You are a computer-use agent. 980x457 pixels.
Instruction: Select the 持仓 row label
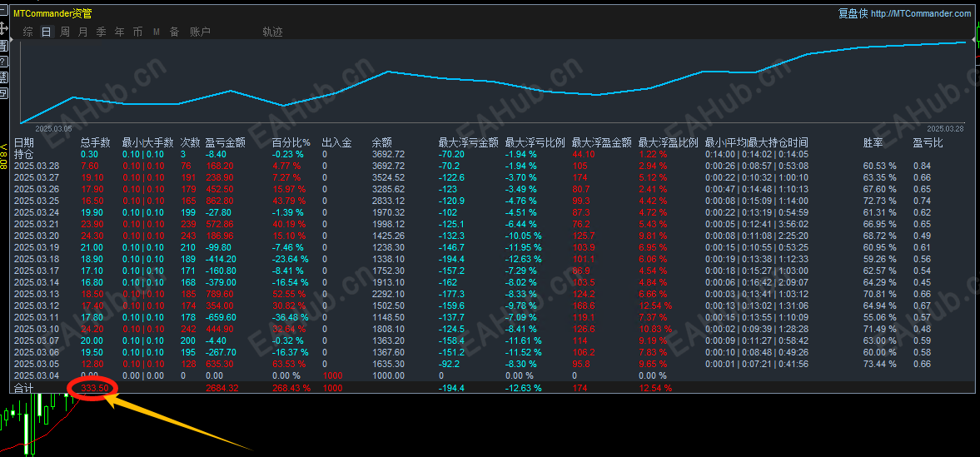tap(24, 154)
